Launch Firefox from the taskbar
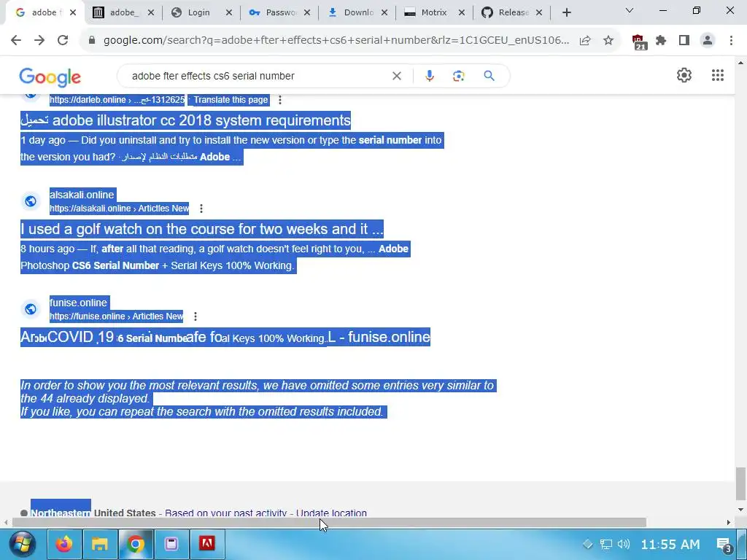The image size is (747, 560). [64, 544]
